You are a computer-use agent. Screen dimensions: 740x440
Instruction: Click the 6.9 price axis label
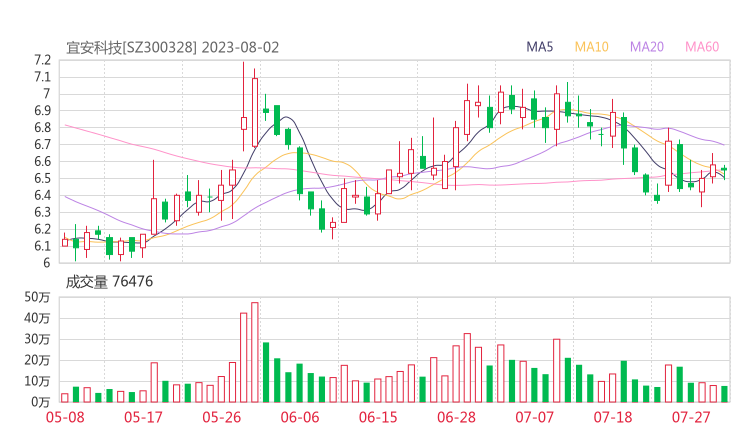pos(42,110)
